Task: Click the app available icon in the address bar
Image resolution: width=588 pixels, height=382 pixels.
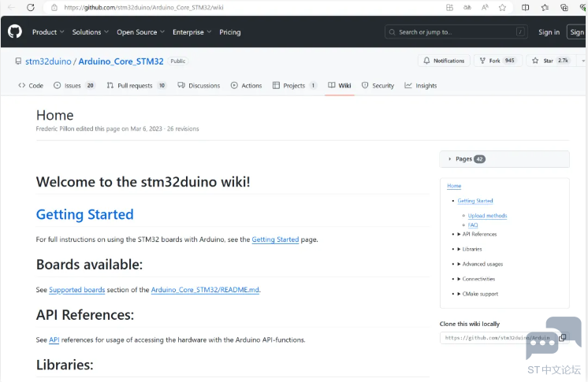Action: pos(449,7)
